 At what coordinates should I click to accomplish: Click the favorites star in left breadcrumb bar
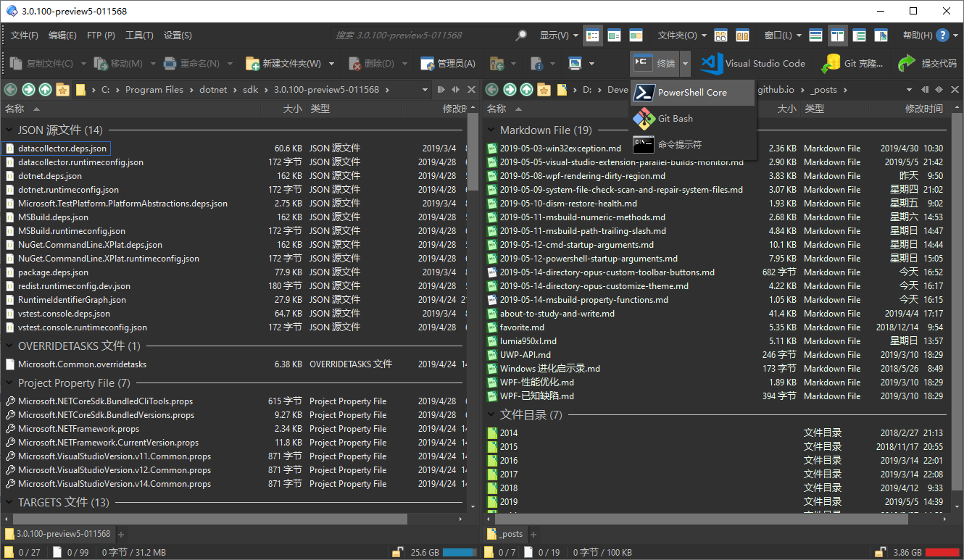pyautogui.click(x=62, y=89)
